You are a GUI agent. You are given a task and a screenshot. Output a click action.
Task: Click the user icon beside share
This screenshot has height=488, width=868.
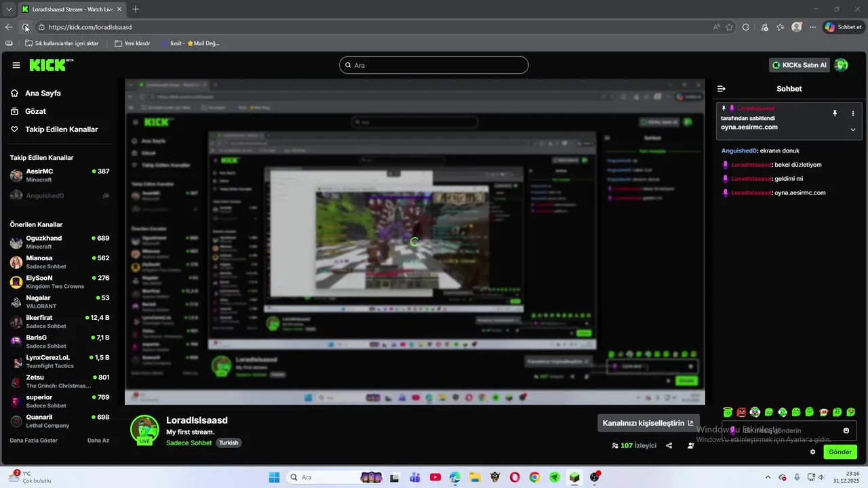(x=690, y=446)
